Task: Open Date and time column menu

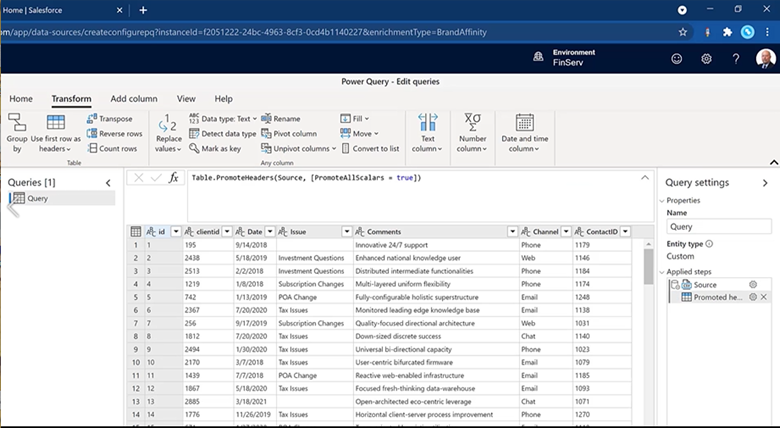Action: pyautogui.click(x=524, y=133)
